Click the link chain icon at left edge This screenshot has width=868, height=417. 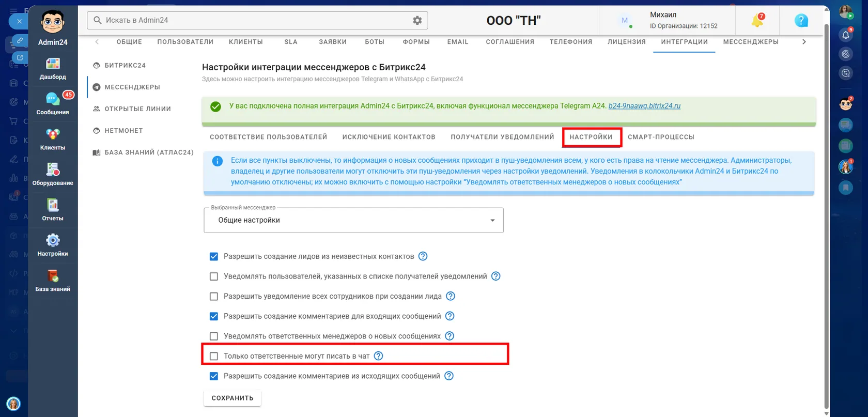tap(20, 40)
